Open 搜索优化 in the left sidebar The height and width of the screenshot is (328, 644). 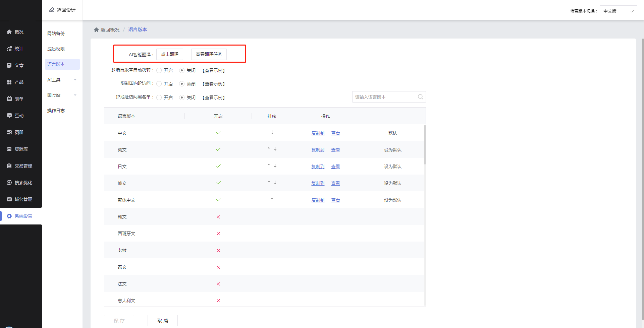[x=23, y=183]
